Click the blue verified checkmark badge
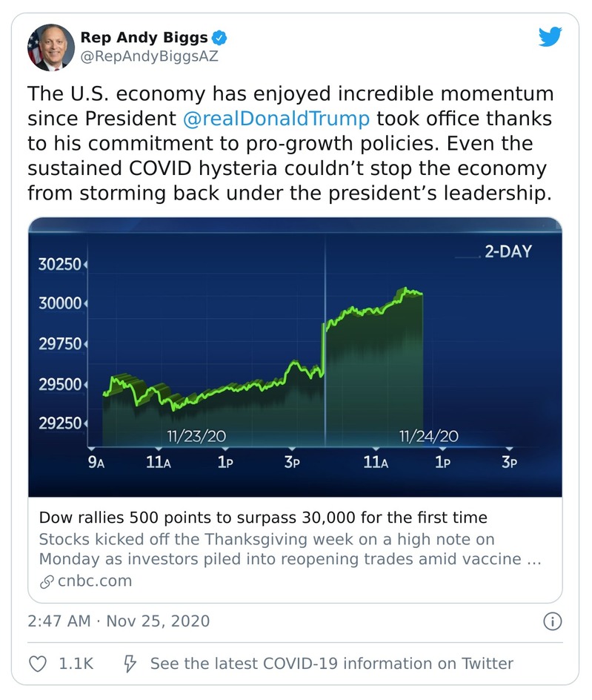This screenshot has width=592, height=700. click(221, 37)
